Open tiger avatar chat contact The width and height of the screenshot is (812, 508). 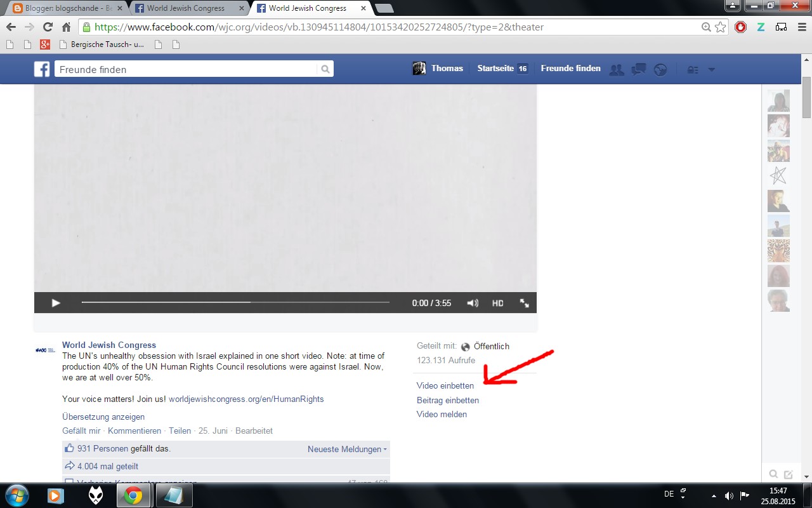[778, 251]
